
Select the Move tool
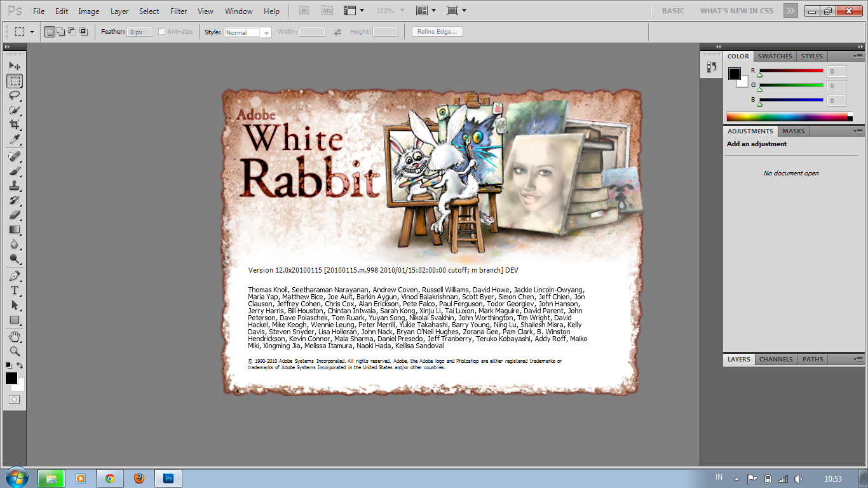15,65
